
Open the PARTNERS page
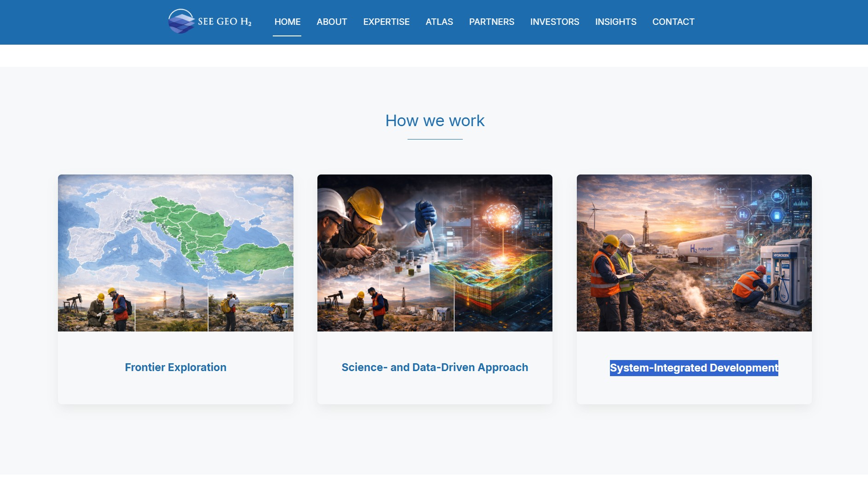pyautogui.click(x=491, y=22)
